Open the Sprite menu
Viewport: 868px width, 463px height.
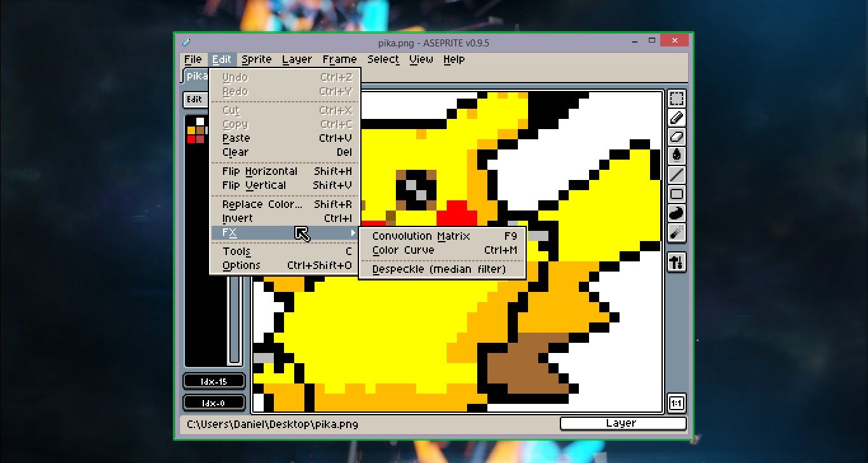(257, 59)
